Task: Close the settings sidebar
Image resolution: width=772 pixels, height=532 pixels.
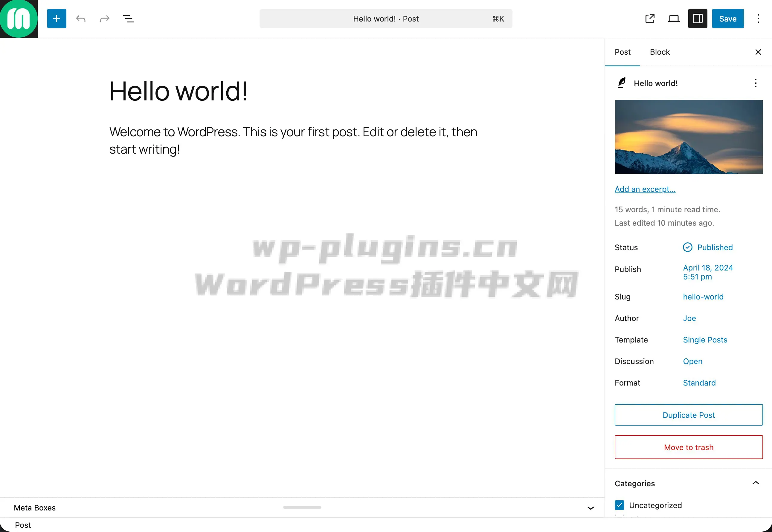Action: click(758, 52)
